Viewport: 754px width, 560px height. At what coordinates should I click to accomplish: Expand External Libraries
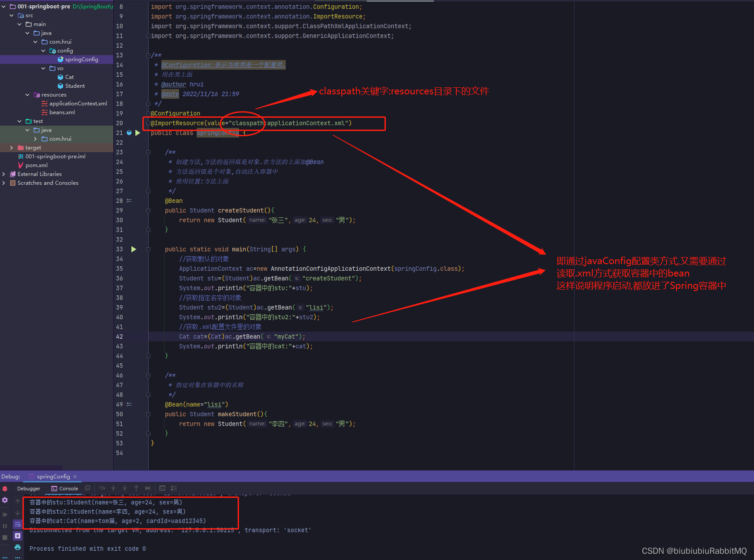4,174
